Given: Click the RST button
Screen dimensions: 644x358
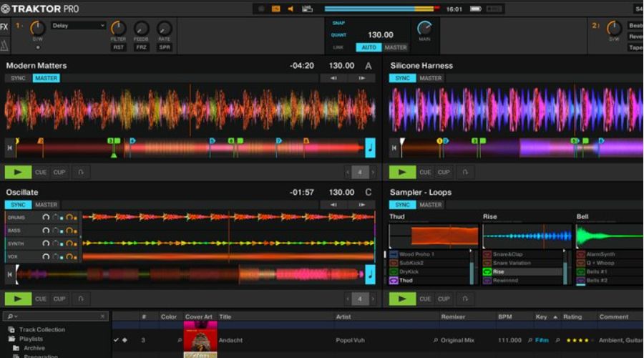Looking at the screenshot, I should pyautogui.click(x=118, y=47).
